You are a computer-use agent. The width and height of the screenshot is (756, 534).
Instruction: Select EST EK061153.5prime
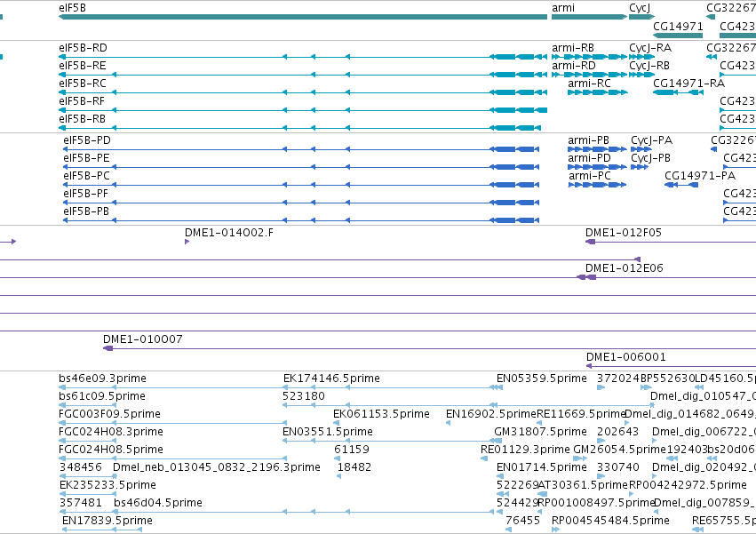381,414
